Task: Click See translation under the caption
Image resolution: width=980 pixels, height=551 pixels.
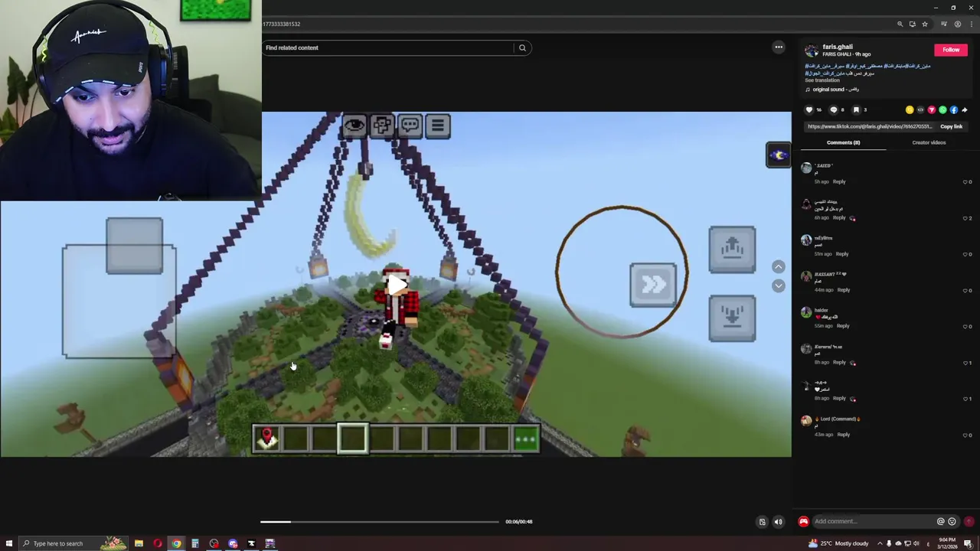Action: [x=822, y=80]
